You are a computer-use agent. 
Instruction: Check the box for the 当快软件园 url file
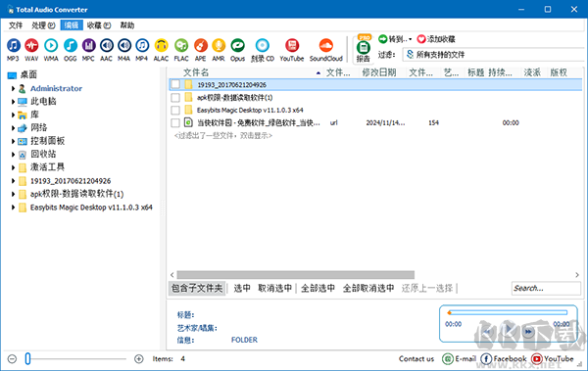coord(175,122)
